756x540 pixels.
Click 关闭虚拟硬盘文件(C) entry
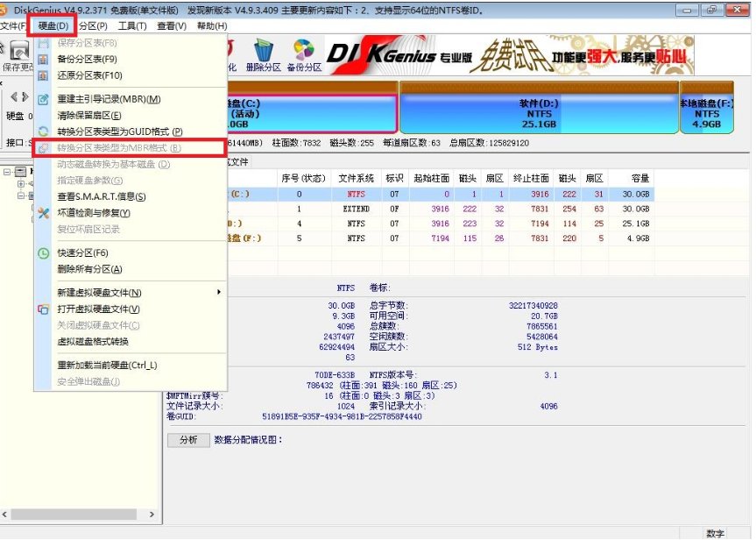pos(131,326)
